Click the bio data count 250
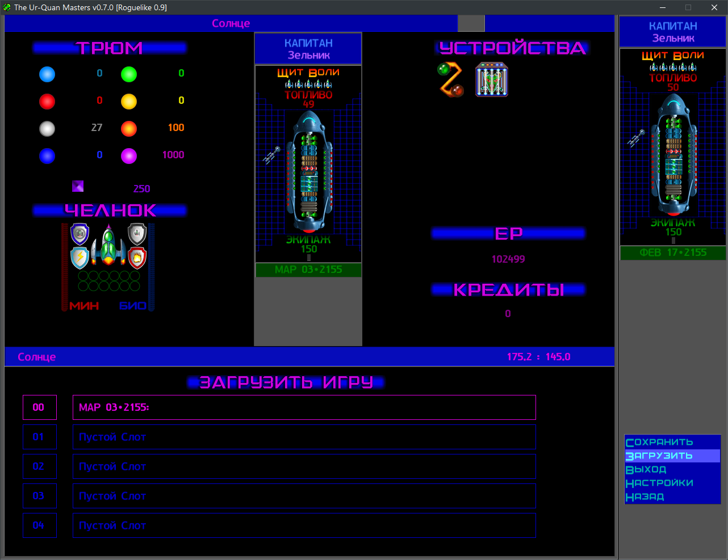The image size is (728, 560). [x=141, y=189]
